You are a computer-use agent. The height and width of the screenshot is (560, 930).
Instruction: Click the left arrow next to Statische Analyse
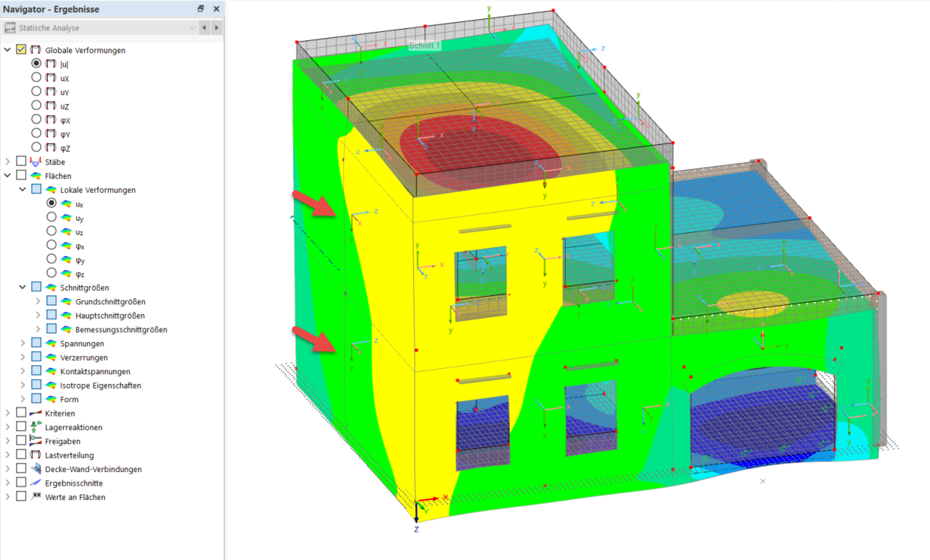pyautogui.click(x=203, y=27)
